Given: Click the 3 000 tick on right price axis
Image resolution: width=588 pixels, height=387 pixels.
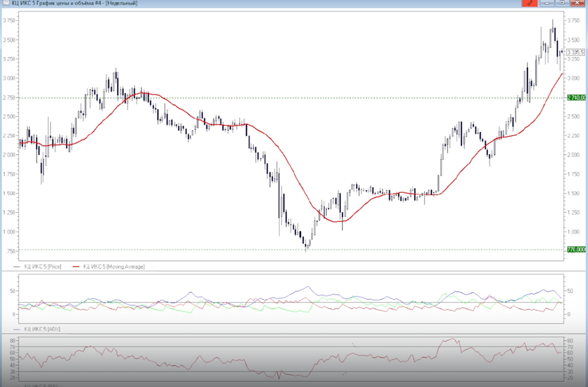Looking at the screenshot, I should [573, 78].
